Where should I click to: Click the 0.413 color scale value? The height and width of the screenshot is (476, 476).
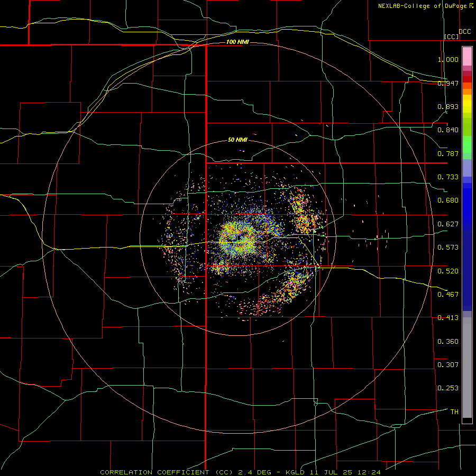(x=448, y=318)
